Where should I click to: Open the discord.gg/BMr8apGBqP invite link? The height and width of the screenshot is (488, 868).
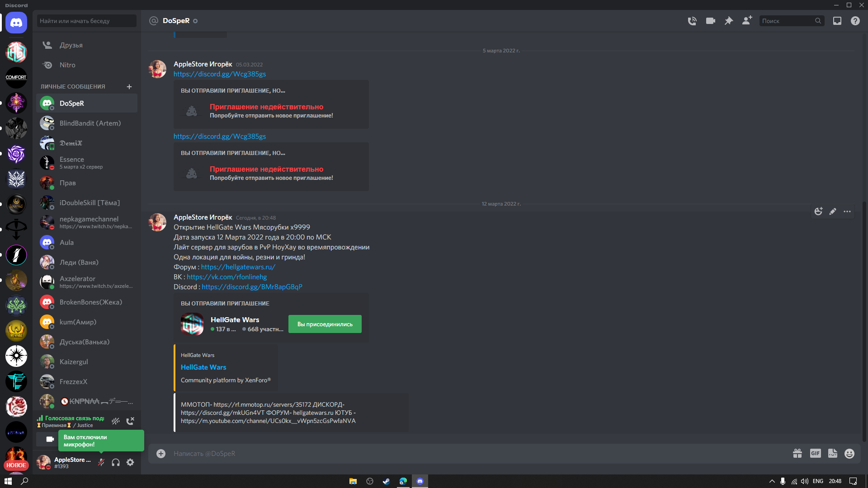tap(252, 287)
